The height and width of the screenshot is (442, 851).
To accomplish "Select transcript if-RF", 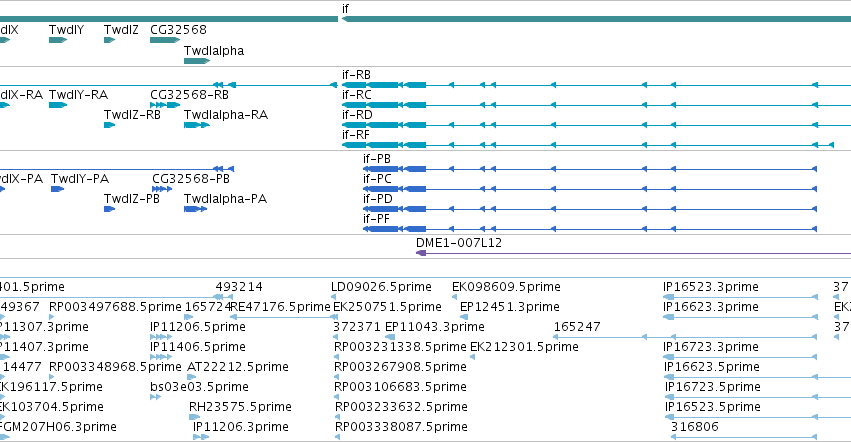I will coord(355,135).
